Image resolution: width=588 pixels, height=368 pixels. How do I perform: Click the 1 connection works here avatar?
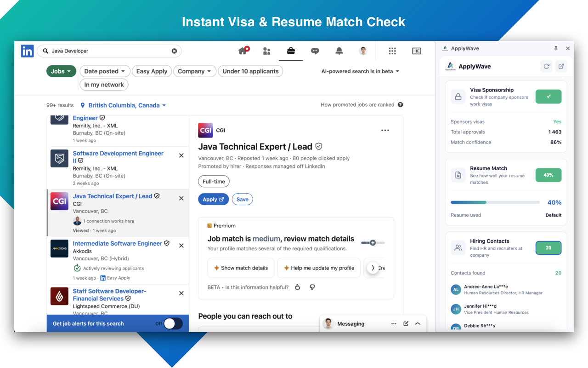coord(77,221)
